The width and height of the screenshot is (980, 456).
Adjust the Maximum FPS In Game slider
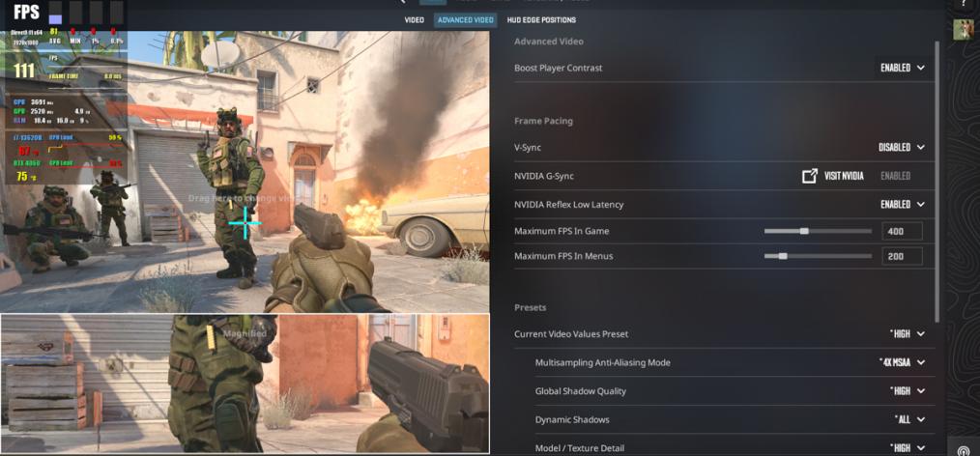818,231
